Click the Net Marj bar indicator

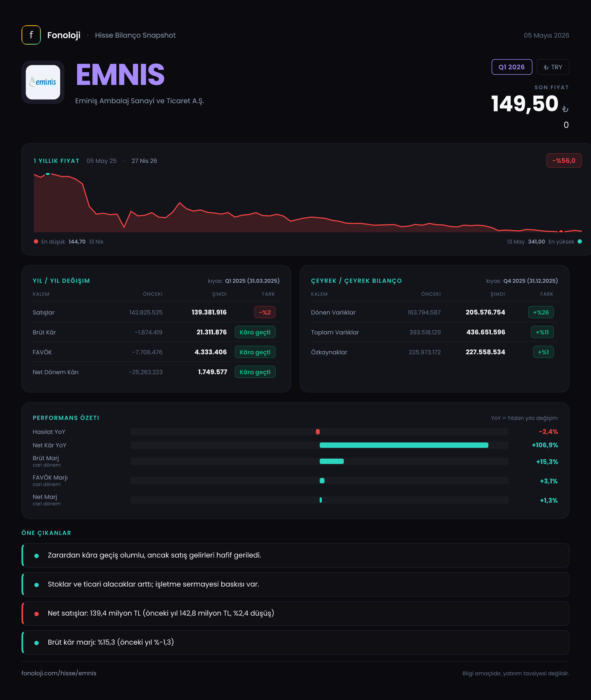[x=321, y=500]
